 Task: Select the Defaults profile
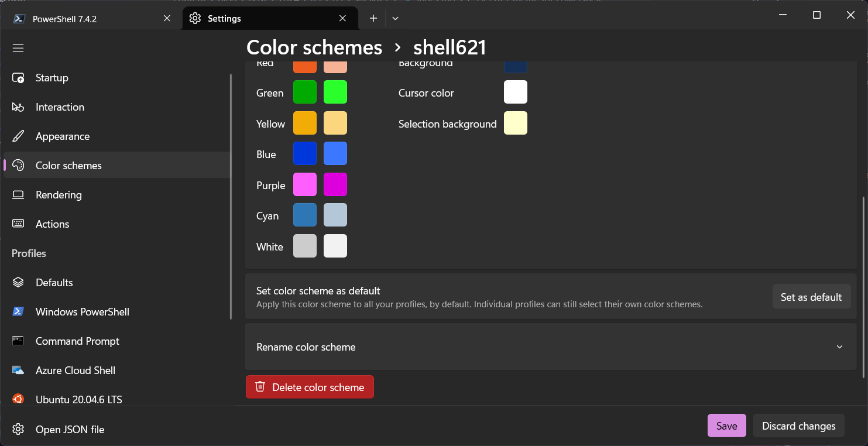[54, 283]
